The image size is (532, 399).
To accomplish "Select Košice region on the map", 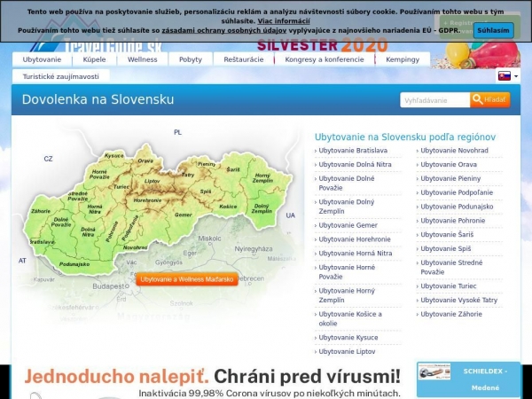I will pyautogui.click(x=228, y=207).
